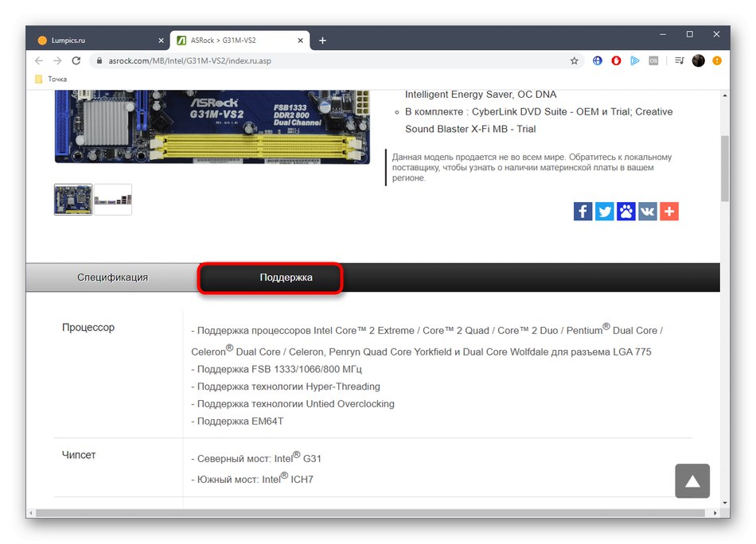Maximize the browser window
Image resolution: width=756 pixels, height=544 pixels.
coord(689,34)
